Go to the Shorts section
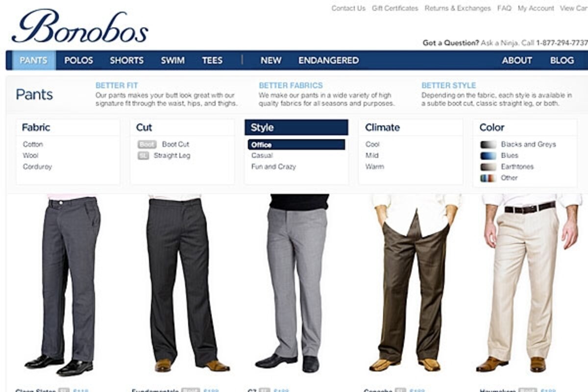Screen dimensions: 588x392 (x=126, y=60)
